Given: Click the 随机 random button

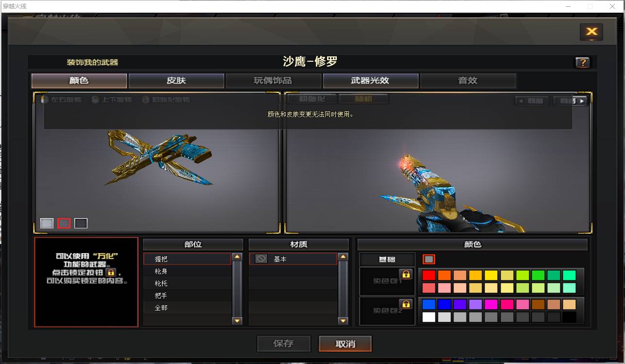Looking at the screenshot, I should [364, 99].
